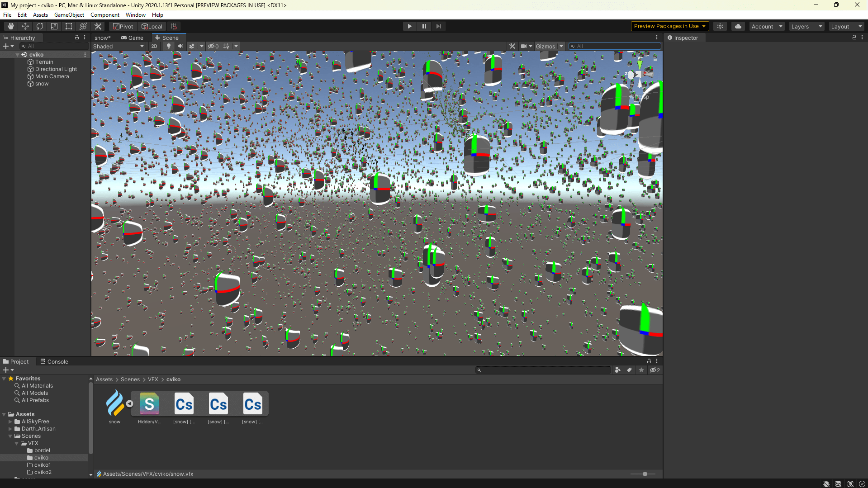Open Unity cloud services
Screen dimensions: 868x488
click(738, 26)
